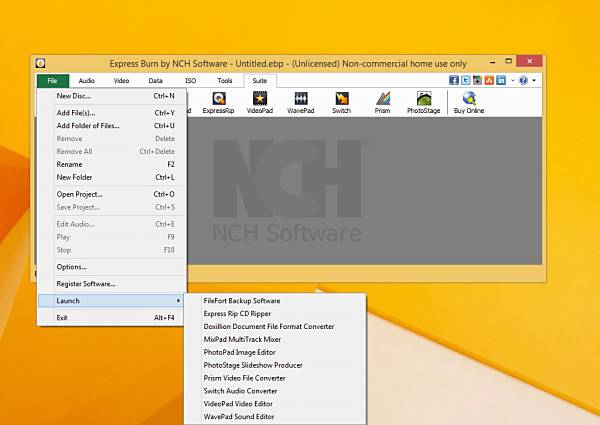Viewport: 600px width, 425px height.
Task: Launch PhotoPad Image Editor
Action: click(x=275, y=352)
